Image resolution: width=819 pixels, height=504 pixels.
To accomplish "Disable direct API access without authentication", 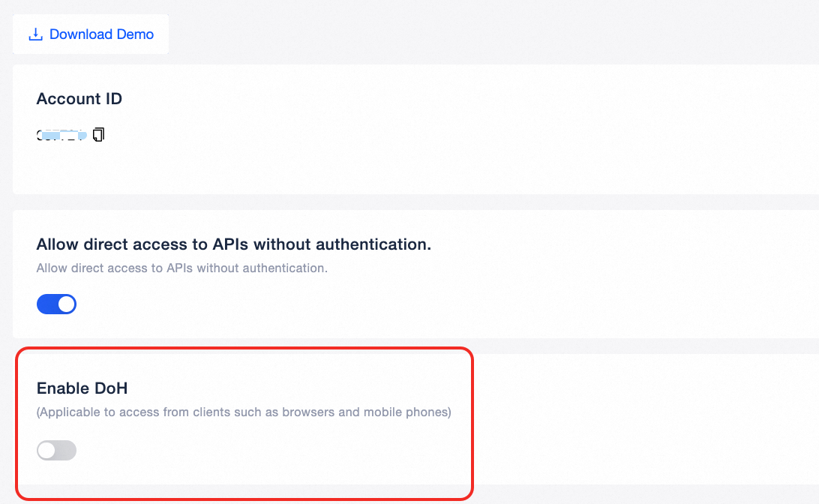I will 56,304.
